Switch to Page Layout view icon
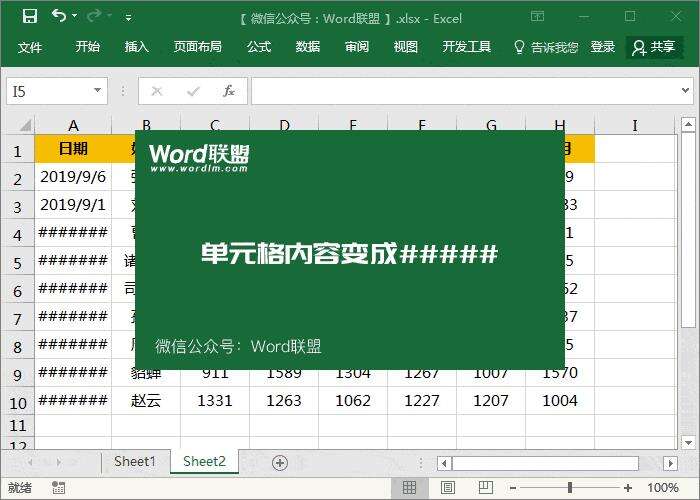This screenshot has height=500, width=700. (x=448, y=488)
